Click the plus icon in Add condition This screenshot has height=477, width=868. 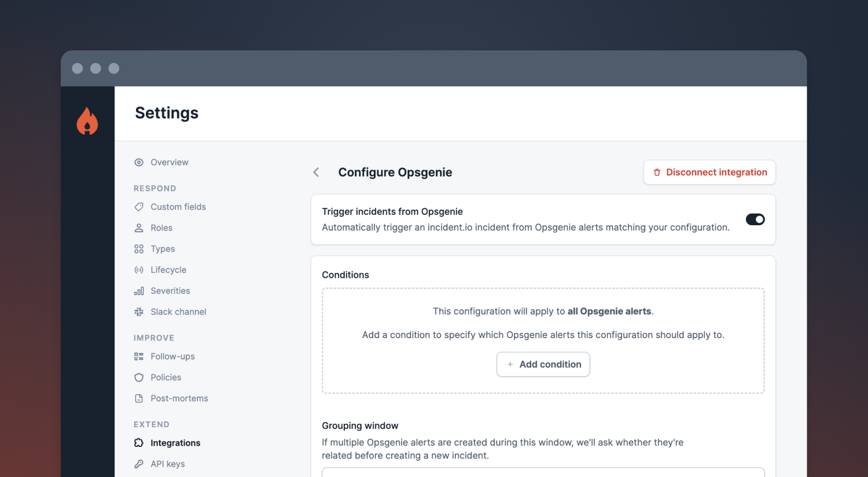(x=510, y=365)
